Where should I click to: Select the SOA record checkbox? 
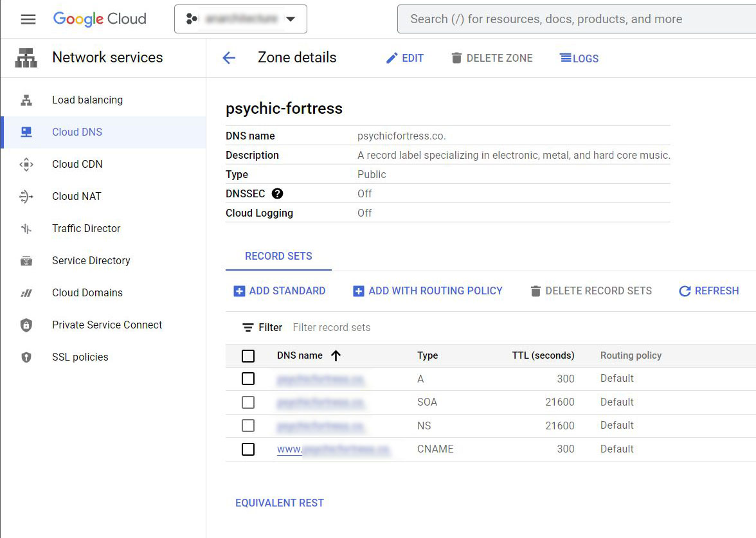[248, 402]
